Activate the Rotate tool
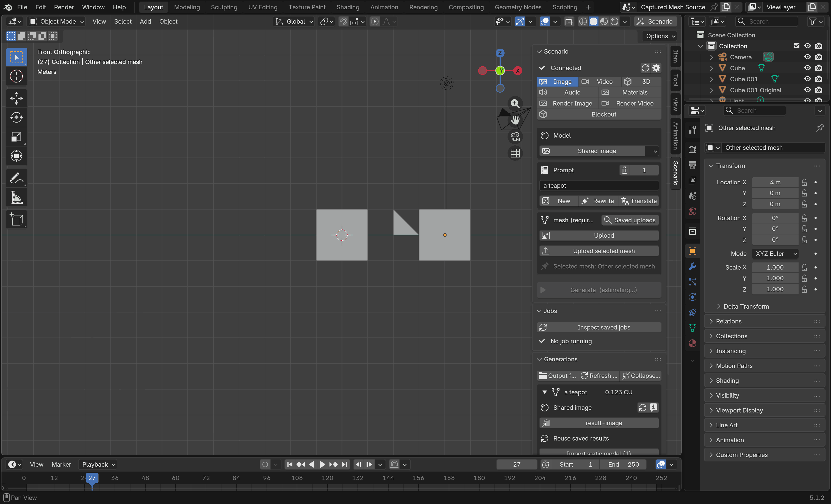The height and width of the screenshot is (504, 831). tap(16, 117)
